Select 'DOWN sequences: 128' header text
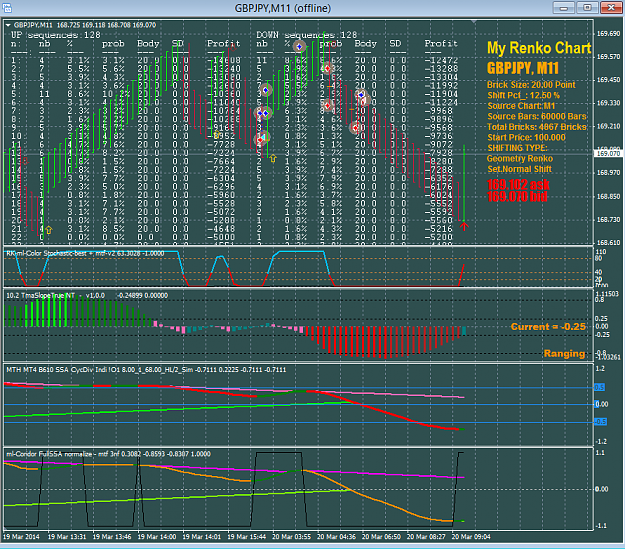This screenshot has height=549, width=625. (x=306, y=35)
